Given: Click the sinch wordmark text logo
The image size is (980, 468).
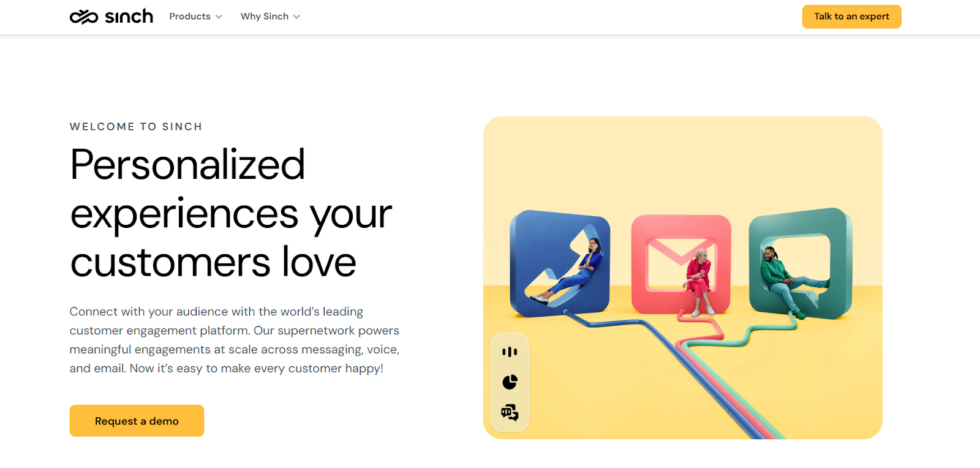Looking at the screenshot, I should click(x=129, y=17).
